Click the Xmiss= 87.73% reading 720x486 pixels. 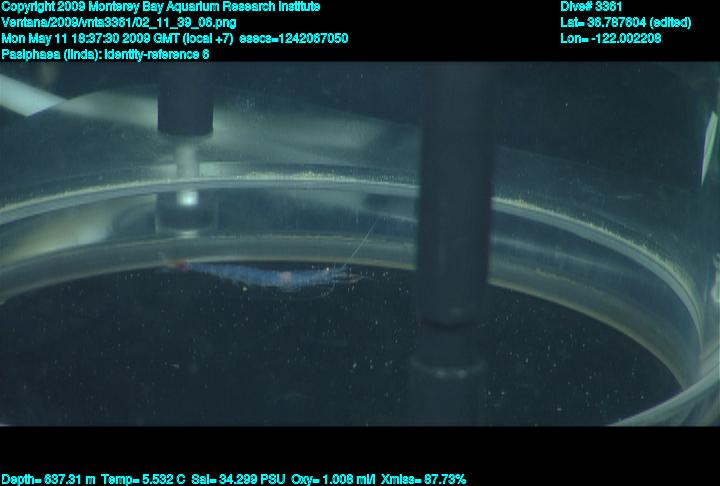(423, 480)
